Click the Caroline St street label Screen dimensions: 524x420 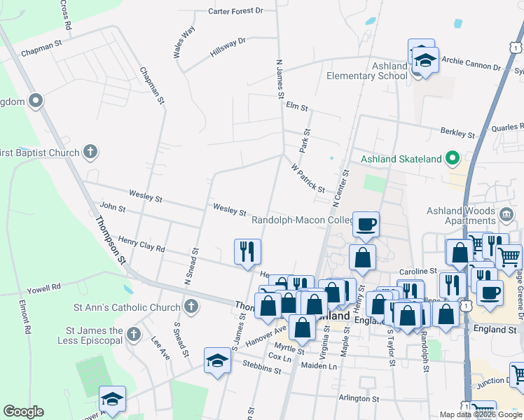click(418, 272)
